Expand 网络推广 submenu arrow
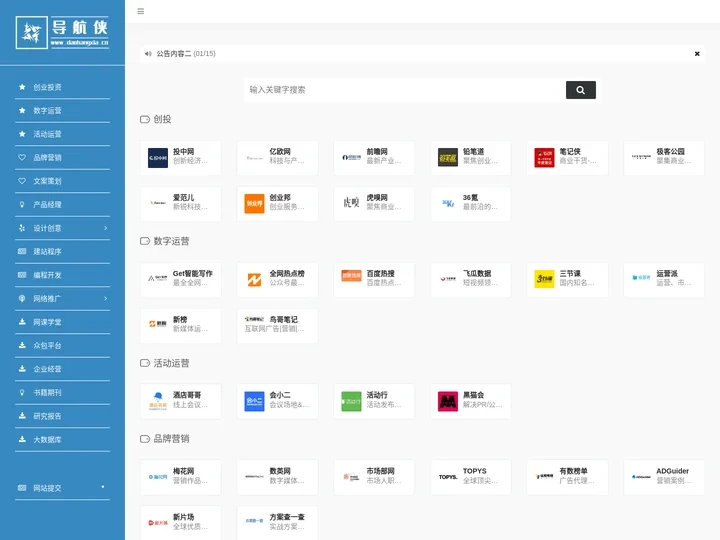Image resolution: width=720 pixels, height=540 pixels. pyautogui.click(x=106, y=298)
